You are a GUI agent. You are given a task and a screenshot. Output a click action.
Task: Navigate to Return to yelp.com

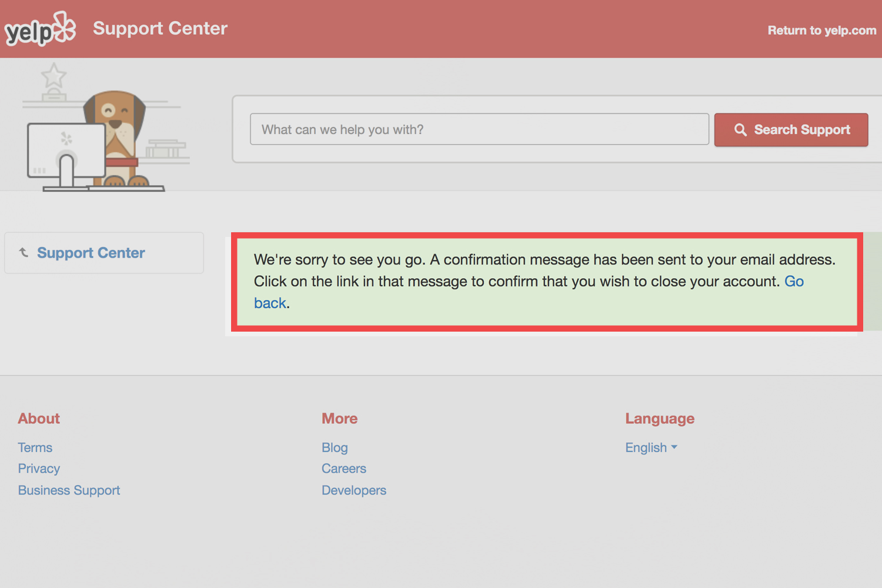[821, 30]
